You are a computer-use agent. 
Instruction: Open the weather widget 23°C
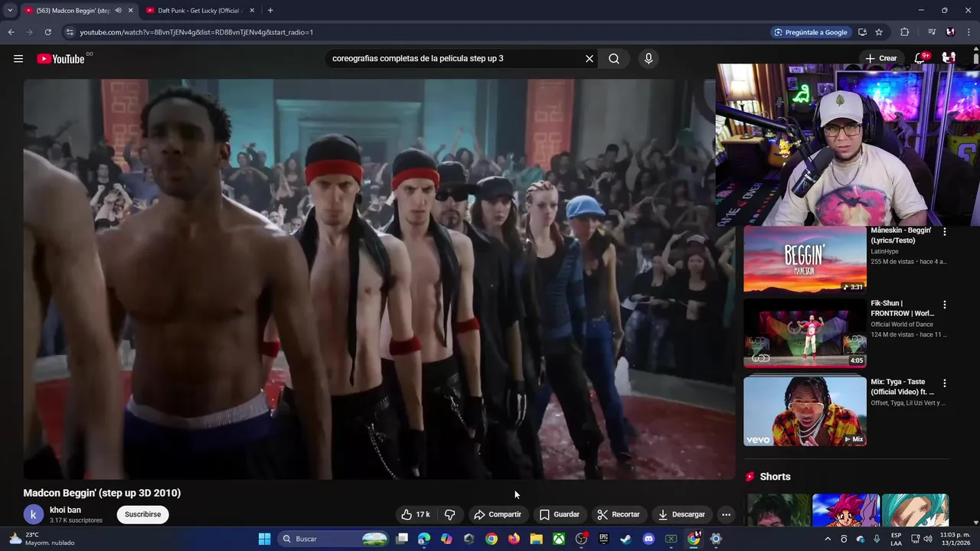point(41,539)
